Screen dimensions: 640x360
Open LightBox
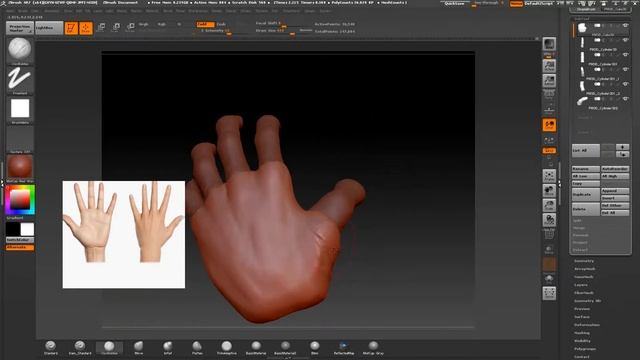coord(49,28)
